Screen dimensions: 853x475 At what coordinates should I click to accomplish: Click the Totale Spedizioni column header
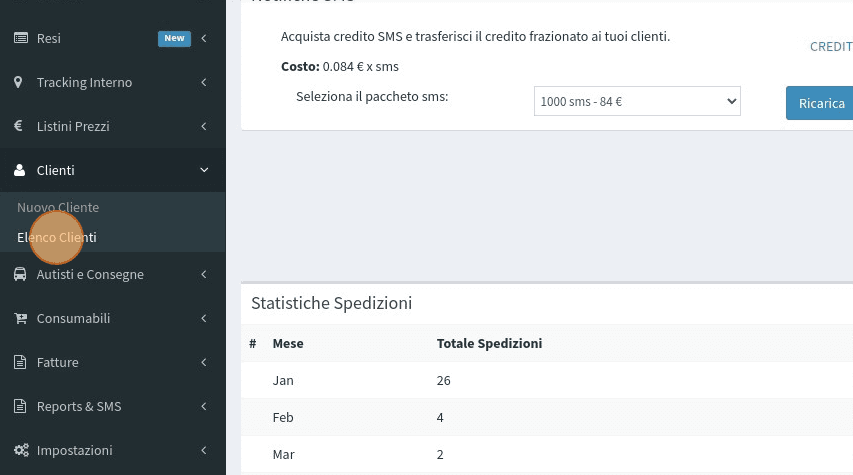pyautogui.click(x=489, y=343)
